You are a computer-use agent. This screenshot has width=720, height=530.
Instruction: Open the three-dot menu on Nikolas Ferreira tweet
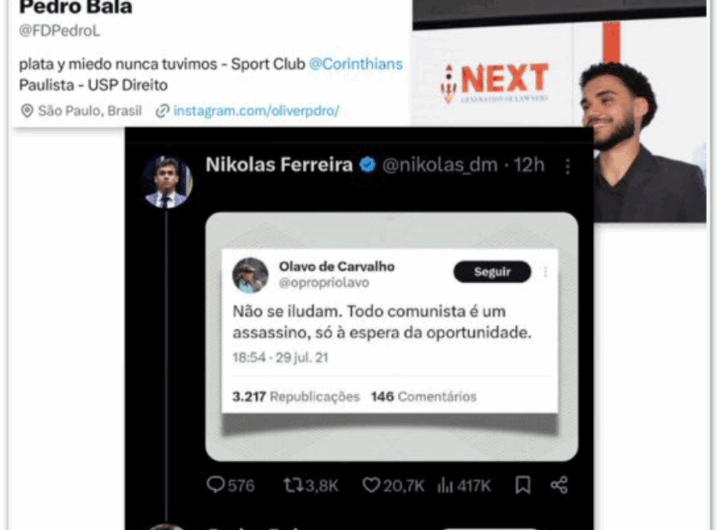pyautogui.click(x=568, y=166)
